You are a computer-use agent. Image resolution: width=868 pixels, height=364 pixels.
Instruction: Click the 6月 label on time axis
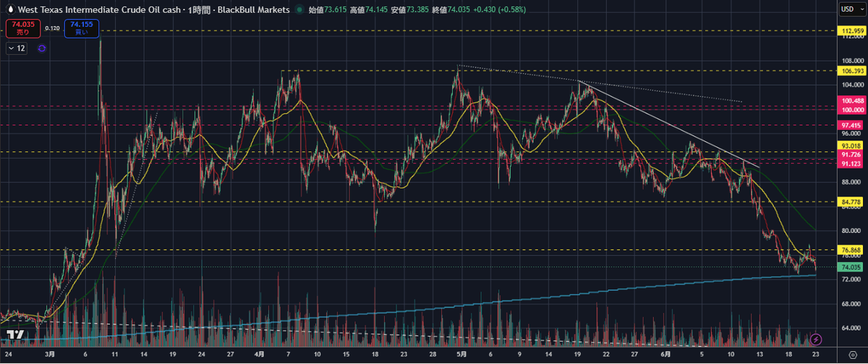pyautogui.click(x=665, y=355)
